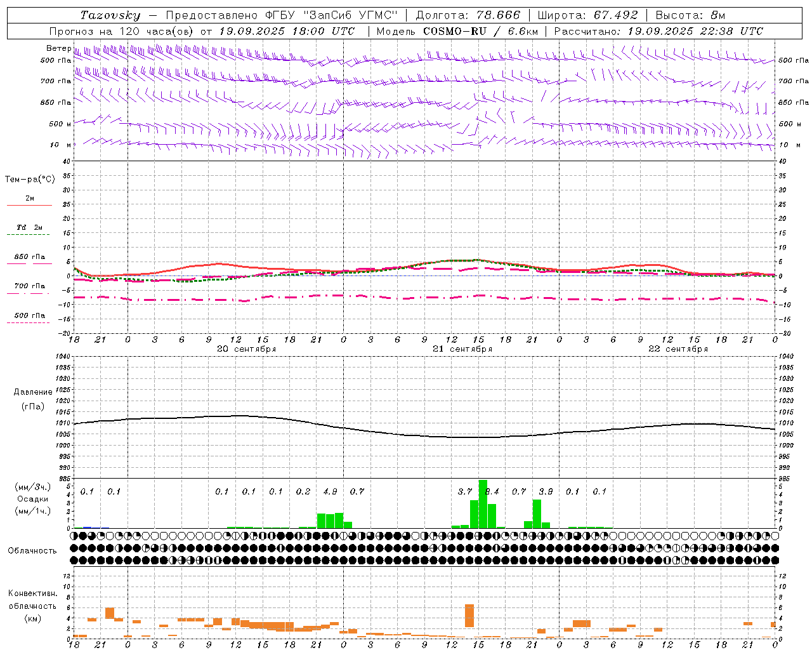Click the 21 сентября date label
Screen dimensions: 812x650
462,349
